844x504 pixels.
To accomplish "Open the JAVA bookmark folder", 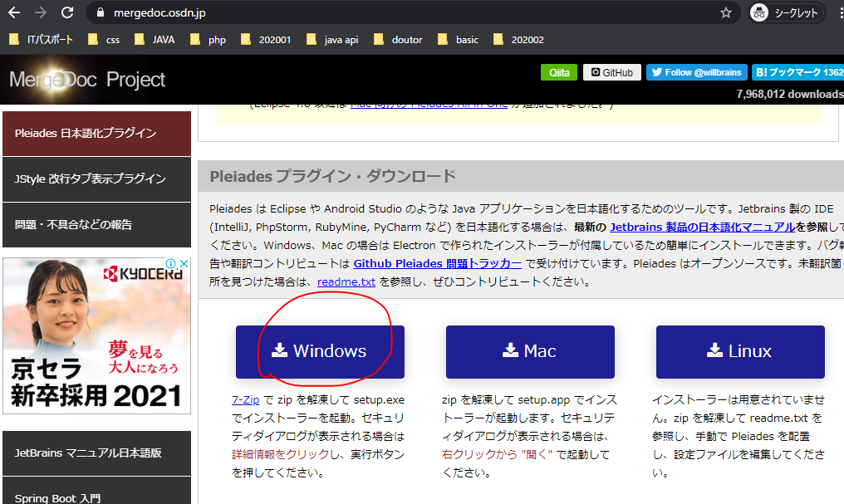I will 155,39.
